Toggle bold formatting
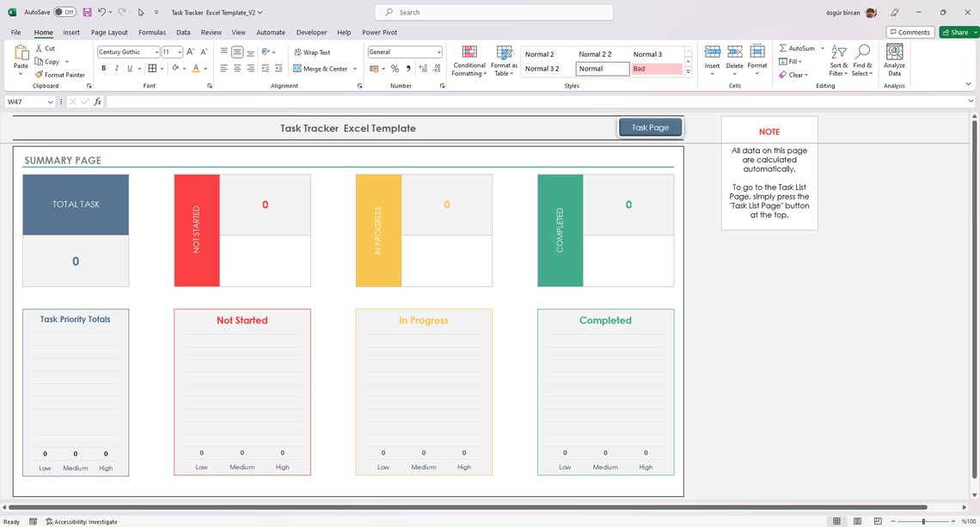Viewport: 980px width, 527px height. (103, 68)
